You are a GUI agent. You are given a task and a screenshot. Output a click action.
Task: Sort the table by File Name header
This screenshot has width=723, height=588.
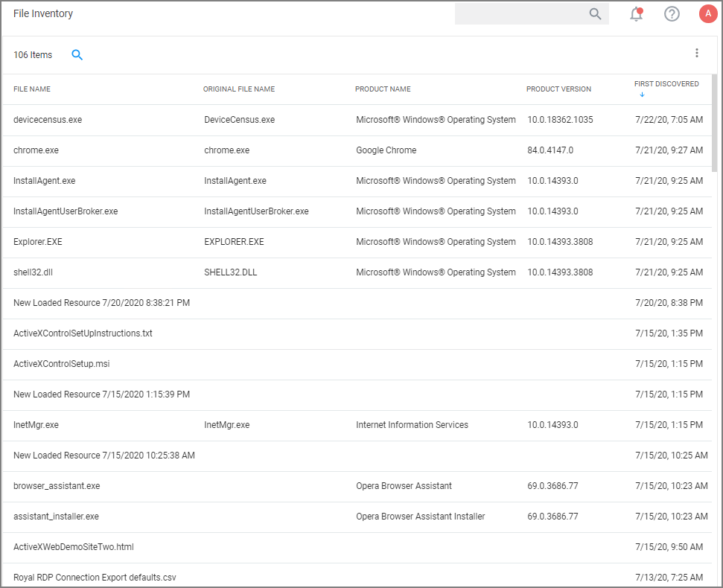[x=31, y=89]
